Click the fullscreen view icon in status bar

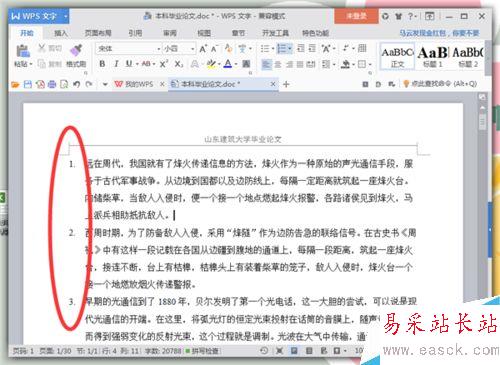[279, 351]
